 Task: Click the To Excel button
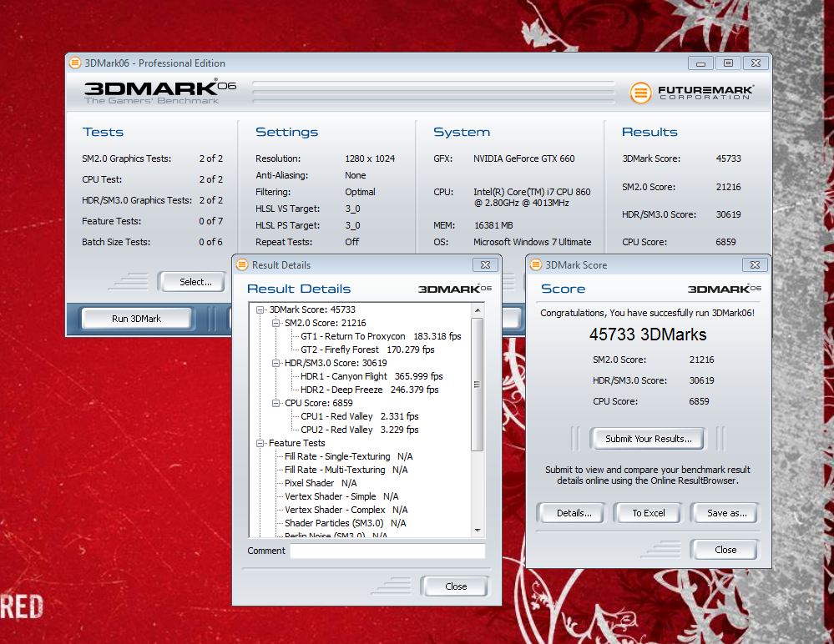click(648, 513)
